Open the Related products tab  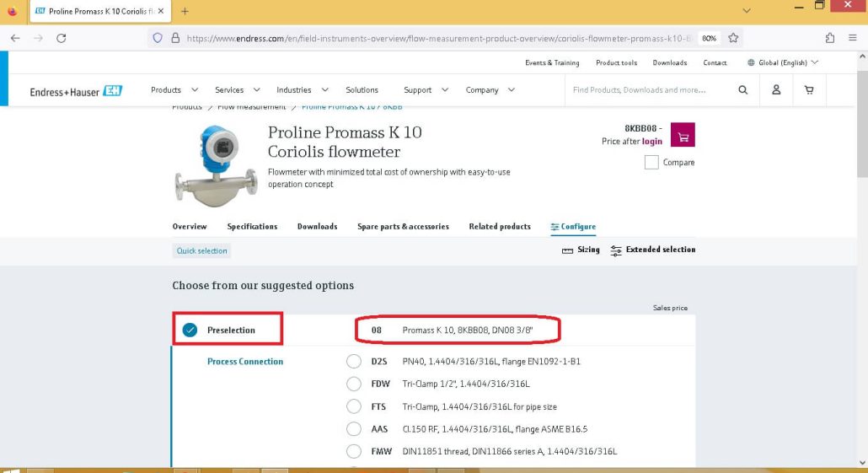[500, 227]
